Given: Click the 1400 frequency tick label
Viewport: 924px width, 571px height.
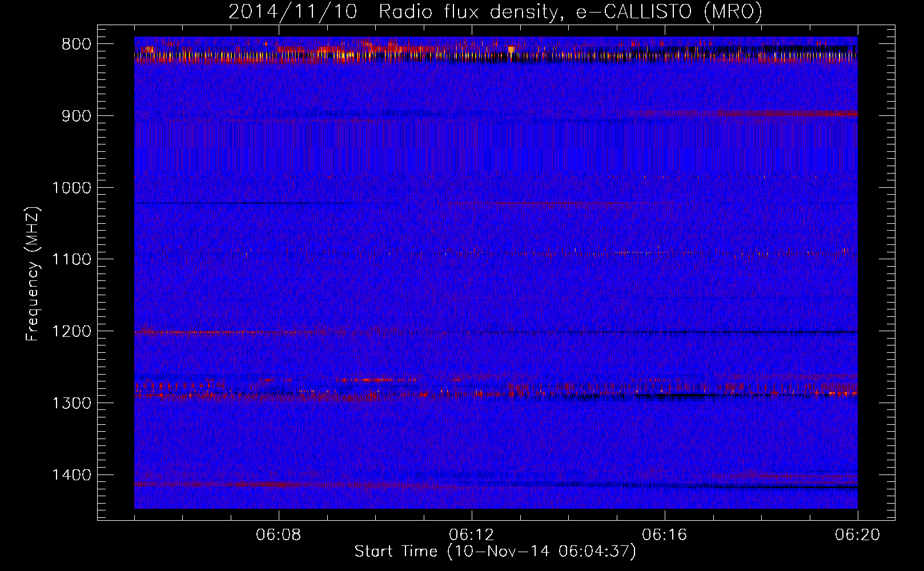Looking at the screenshot, I should point(71,475).
